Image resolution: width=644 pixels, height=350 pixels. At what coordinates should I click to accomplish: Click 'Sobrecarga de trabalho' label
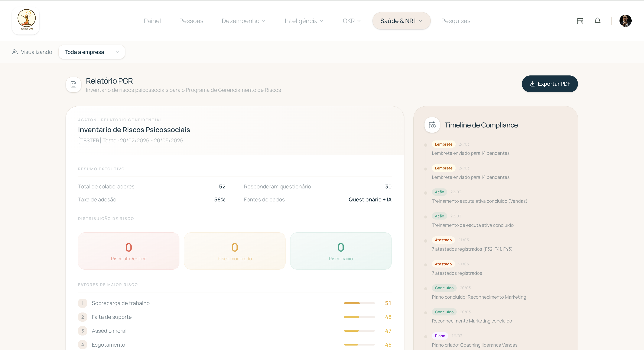120,303
